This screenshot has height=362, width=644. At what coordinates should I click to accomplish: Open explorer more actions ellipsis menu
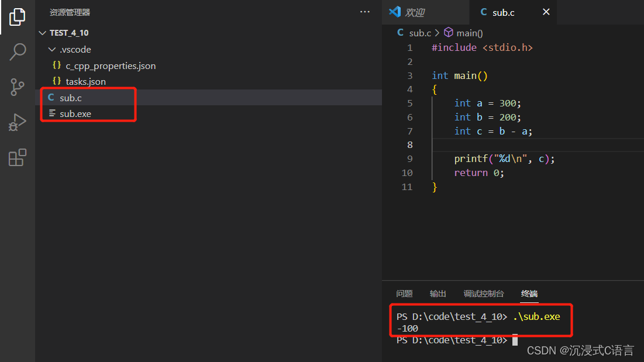pos(365,12)
